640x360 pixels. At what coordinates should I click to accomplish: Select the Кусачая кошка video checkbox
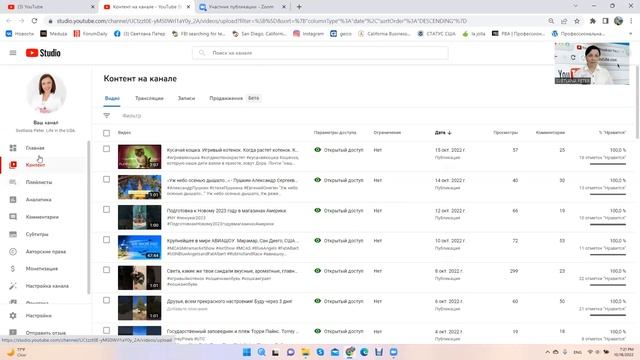point(107,149)
